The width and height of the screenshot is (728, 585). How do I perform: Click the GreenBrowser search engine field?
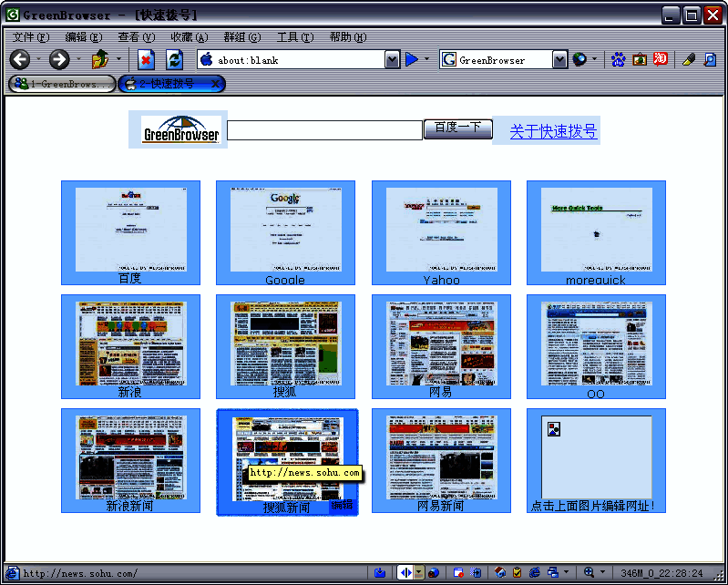tap(505, 60)
